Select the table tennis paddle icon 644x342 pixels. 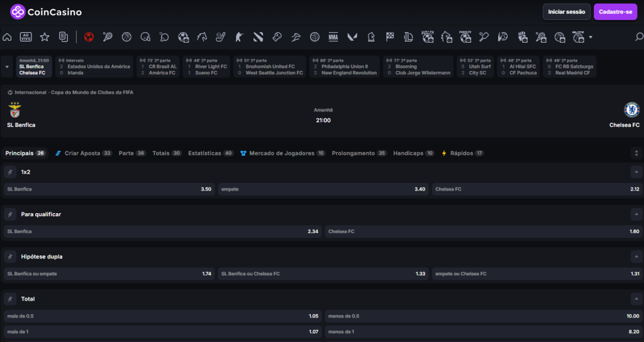(x=164, y=37)
